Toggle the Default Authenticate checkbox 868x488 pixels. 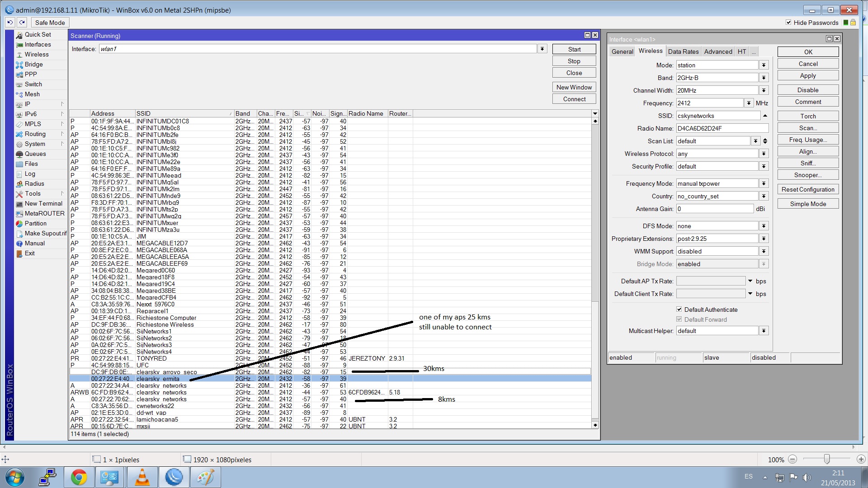pos(679,310)
